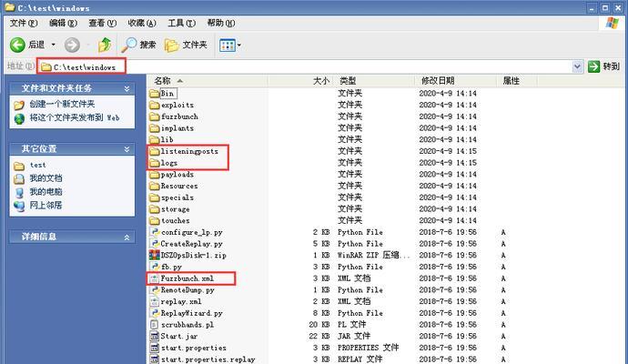Select the fuzzbunch folder icon

click(x=154, y=116)
